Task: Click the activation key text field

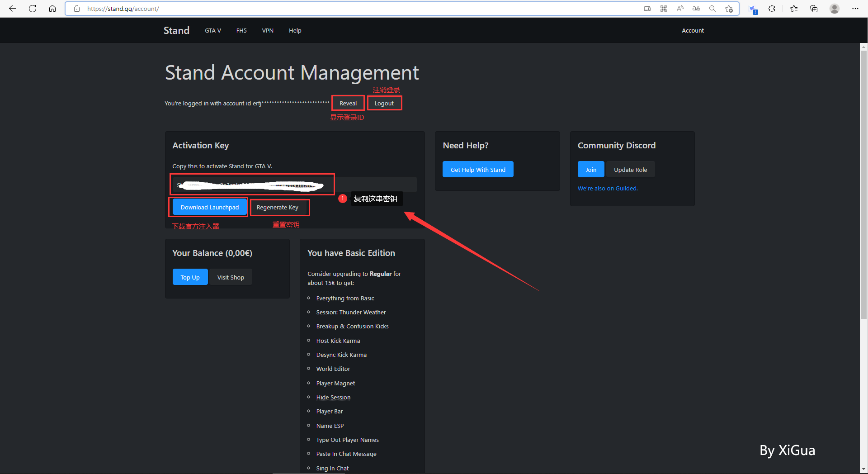Action: pyautogui.click(x=294, y=185)
